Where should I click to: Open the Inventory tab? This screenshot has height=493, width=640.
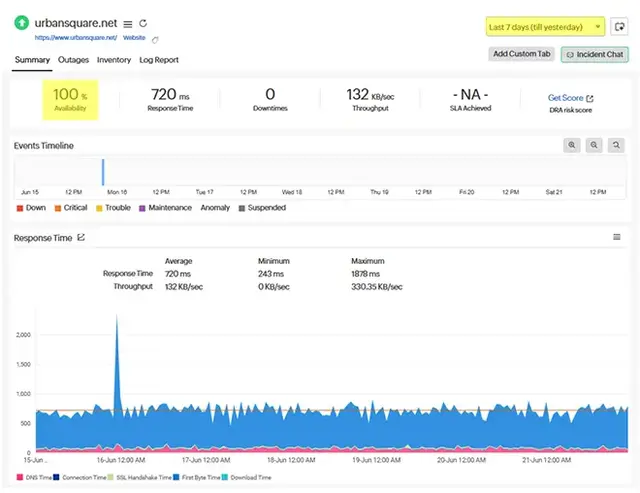[114, 60]
